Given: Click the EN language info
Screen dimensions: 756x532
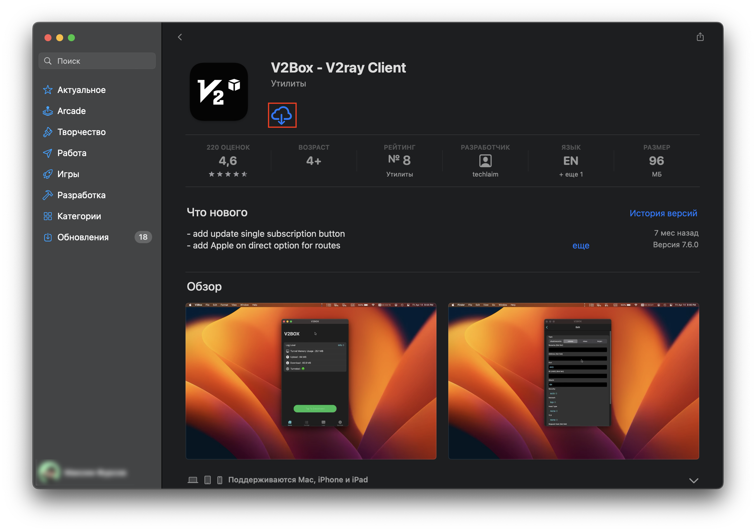Looking at the screenshot, I should click(x=571, y=161).
